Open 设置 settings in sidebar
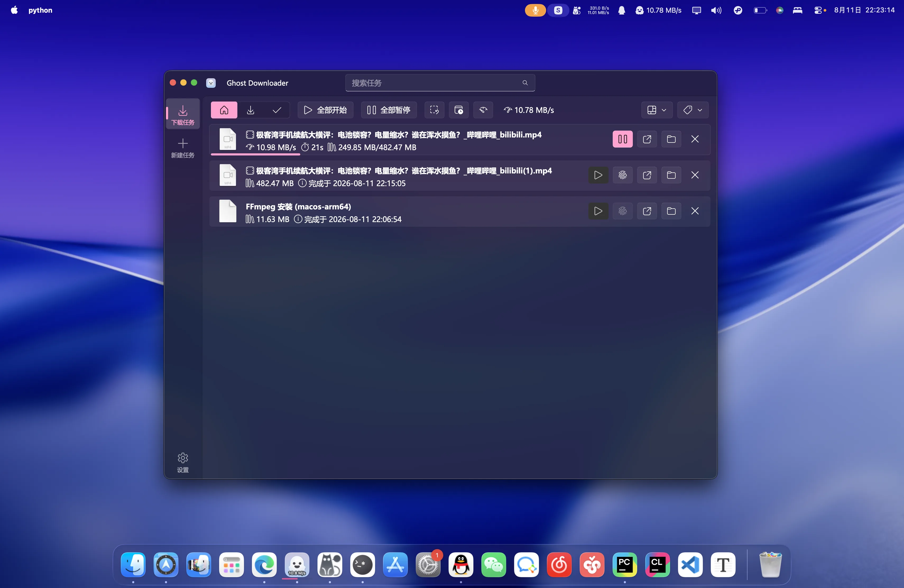The height and width of the screenshot is (588, 904). (183, 462)
